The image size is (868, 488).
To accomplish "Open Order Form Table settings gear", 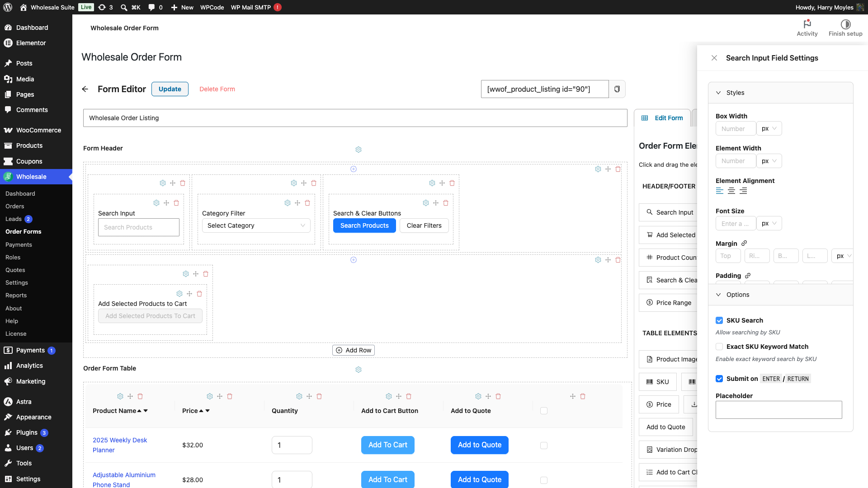I will 359,370.
